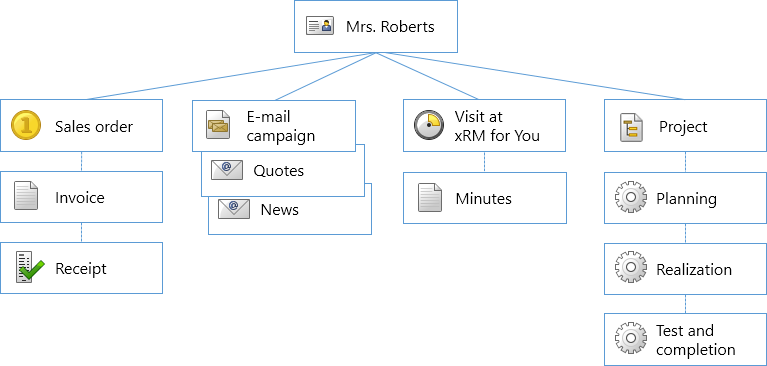The height and width of the screenshot is (366, 767).
Task: Select the Sales order text label
Action: pyautogui.click(x=94, y=127)
